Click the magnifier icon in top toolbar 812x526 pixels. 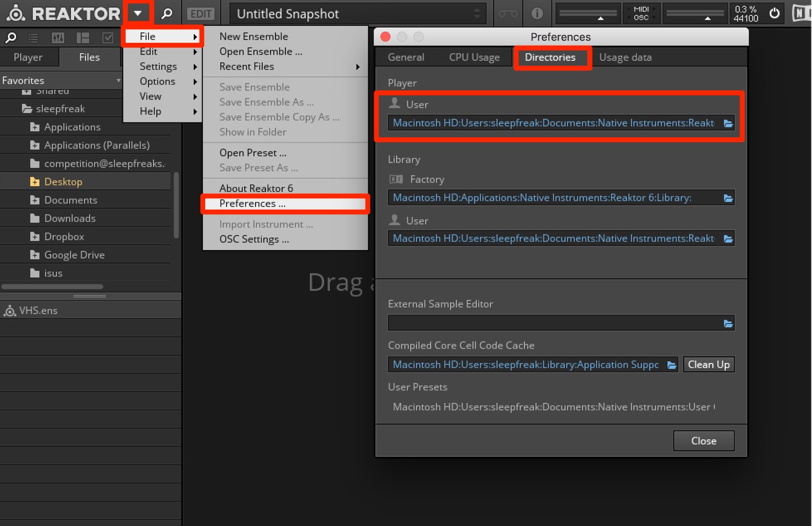(167, 14)
